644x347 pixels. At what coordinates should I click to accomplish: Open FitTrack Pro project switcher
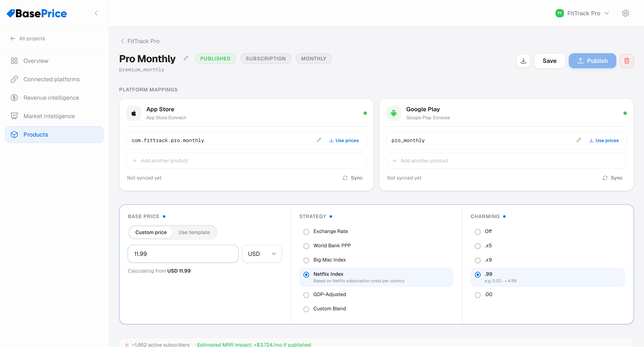point(583,13)
